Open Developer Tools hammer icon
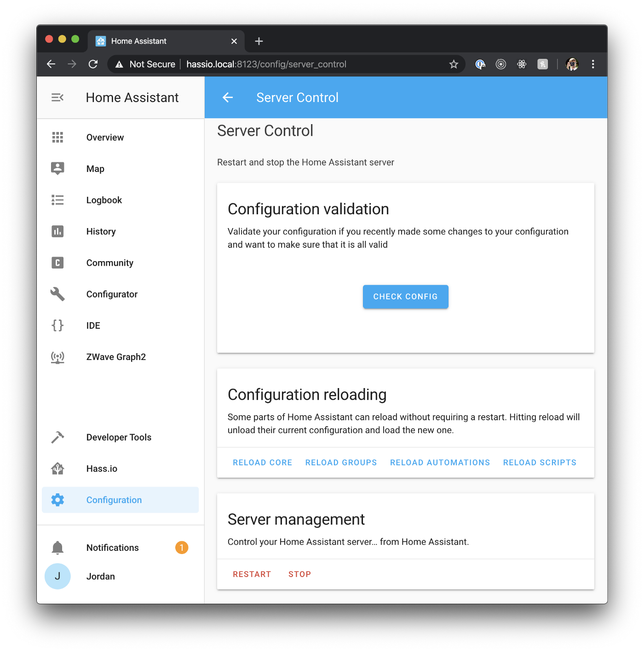The image size is (644, 652). pos(57,437)
